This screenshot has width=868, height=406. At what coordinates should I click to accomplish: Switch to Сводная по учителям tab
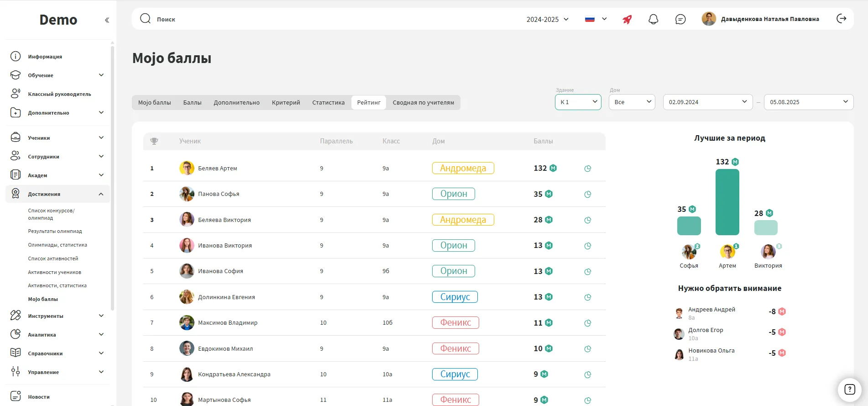(423, 103)
